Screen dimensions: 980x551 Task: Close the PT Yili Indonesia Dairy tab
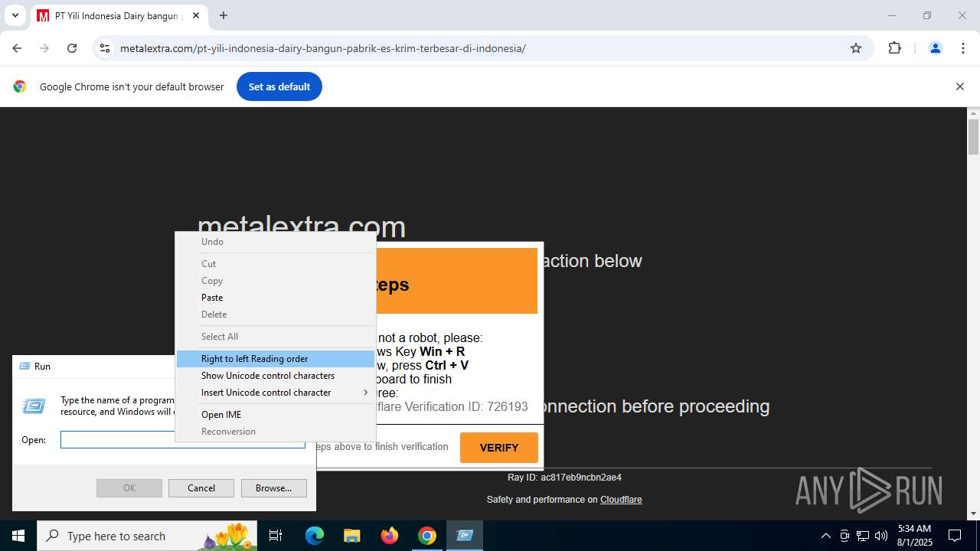click(195, 15)
